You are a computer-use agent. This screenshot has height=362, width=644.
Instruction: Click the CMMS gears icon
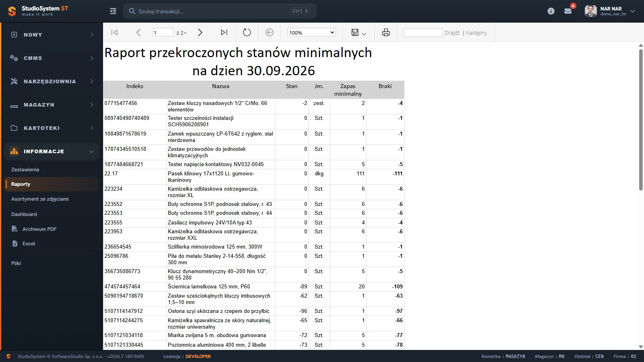14,58
